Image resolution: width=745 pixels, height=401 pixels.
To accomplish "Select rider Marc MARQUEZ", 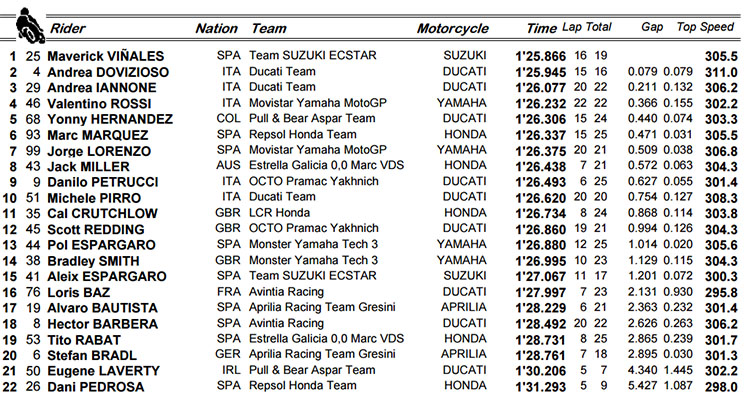I will coord(97,135).
